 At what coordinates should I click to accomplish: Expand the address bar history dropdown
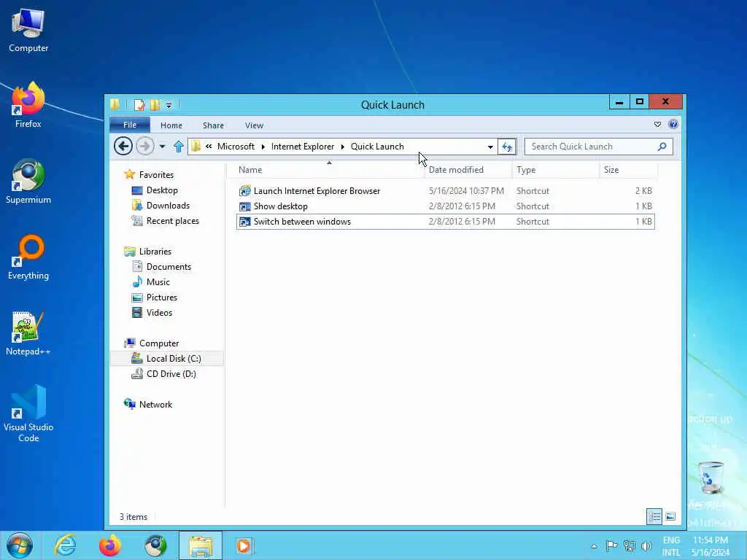[490, 147]
